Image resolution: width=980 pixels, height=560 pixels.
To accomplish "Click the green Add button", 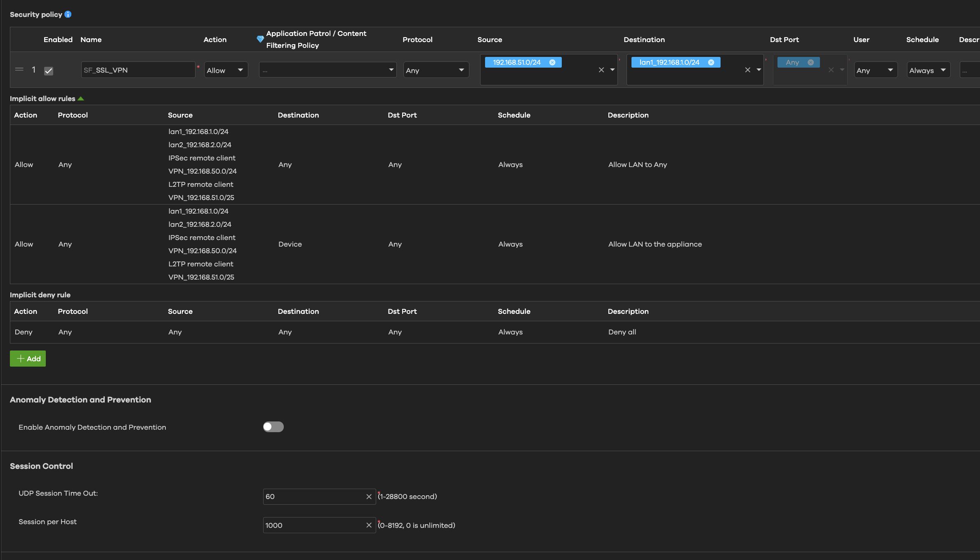I will click(28, 359).
